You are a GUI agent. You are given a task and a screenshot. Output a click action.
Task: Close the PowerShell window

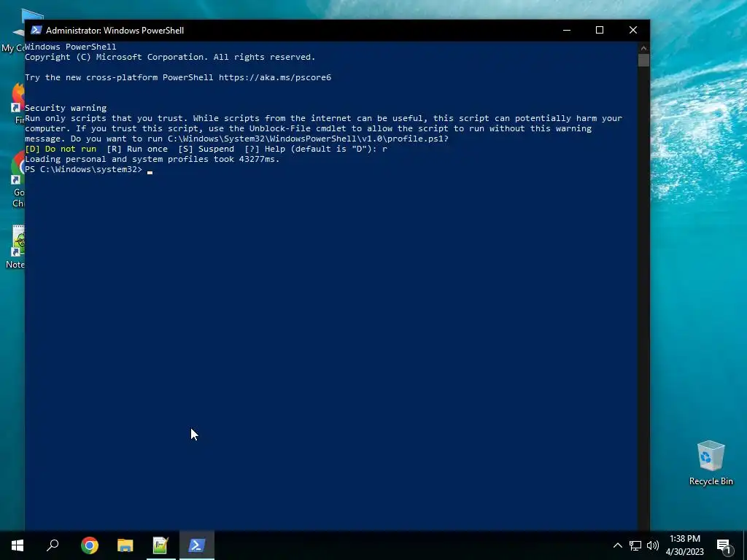633,30
